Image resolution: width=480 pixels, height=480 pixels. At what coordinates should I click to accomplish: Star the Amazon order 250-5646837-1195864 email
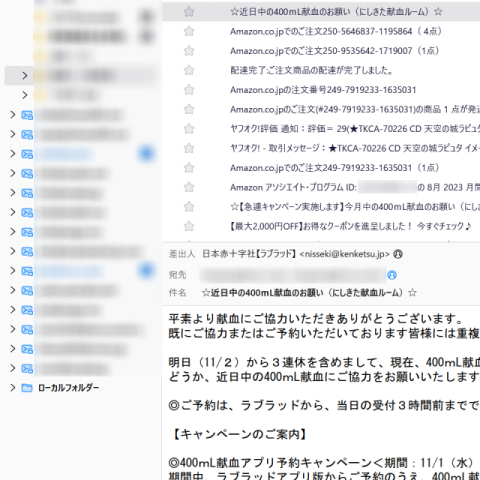(x=189, y=32)
